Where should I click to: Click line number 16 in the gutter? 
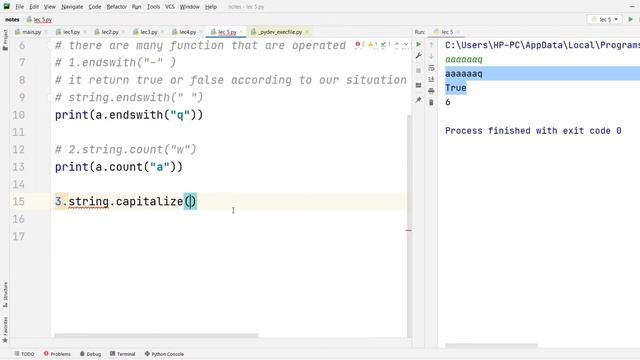[18, 219]
